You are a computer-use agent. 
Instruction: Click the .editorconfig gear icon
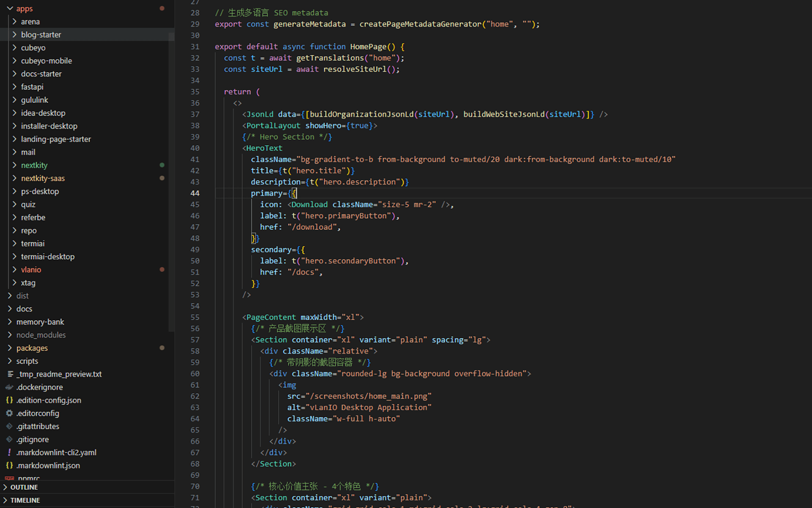[10, 413]
